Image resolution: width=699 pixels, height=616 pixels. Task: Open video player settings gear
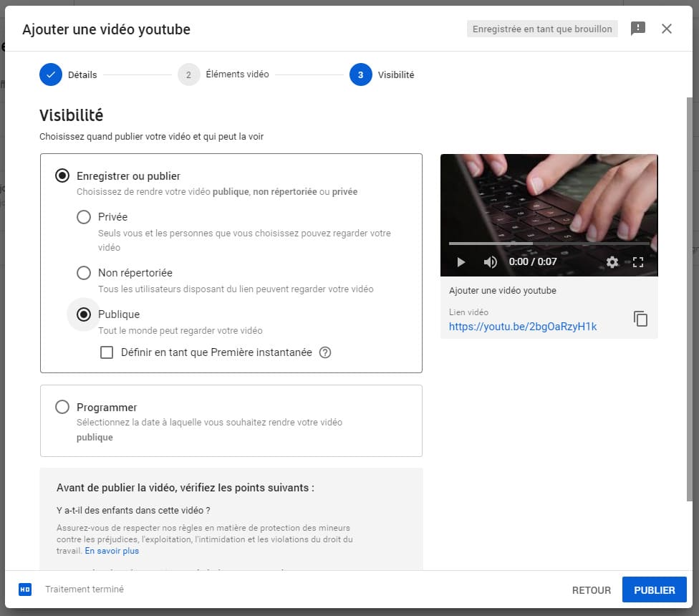coord(612,262)
